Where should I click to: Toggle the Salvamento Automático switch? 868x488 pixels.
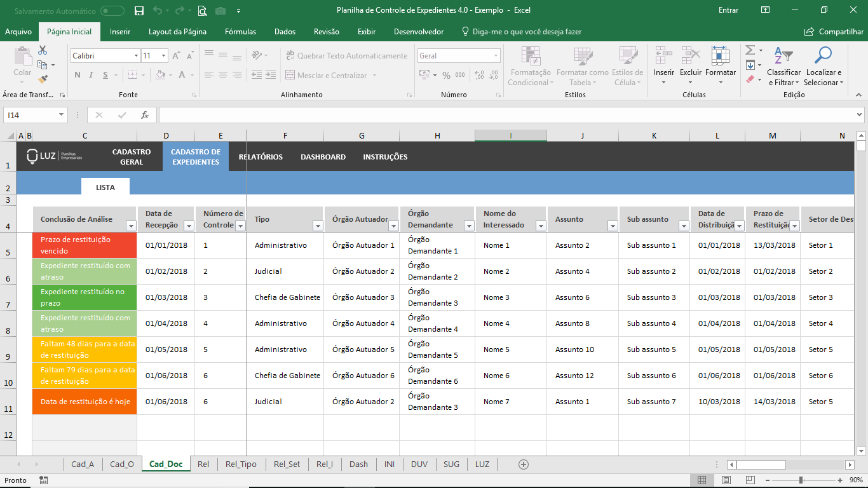[x=112, y=10]
